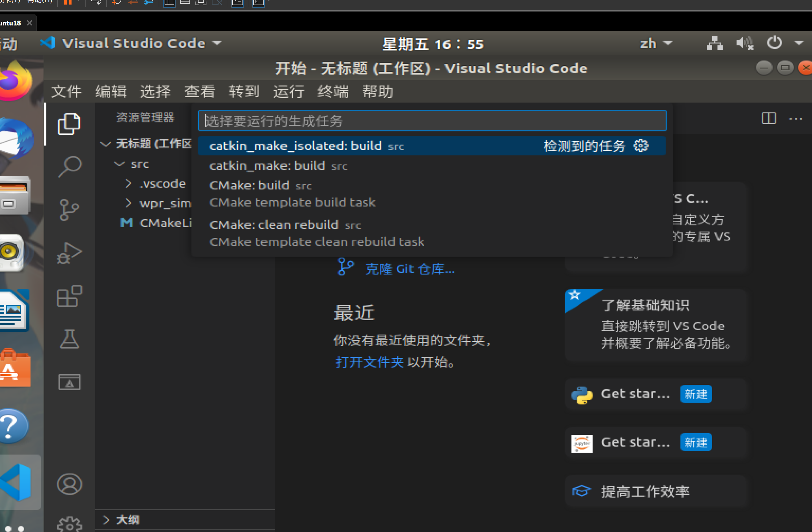Click the Jupyter icon on Get started card
The width and height of the screenshot is (812, 532).
582,443
